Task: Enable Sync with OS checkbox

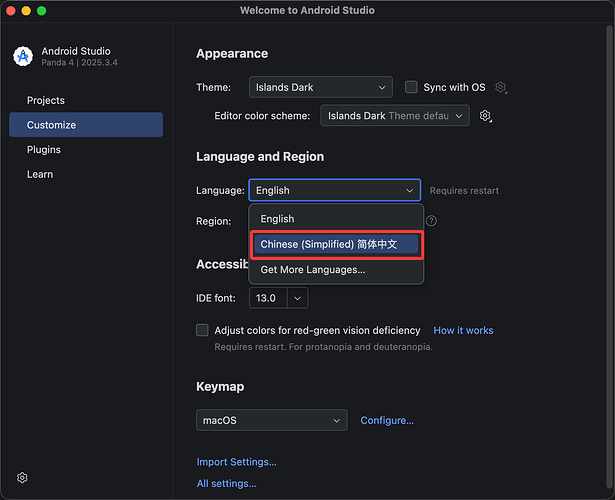Action: click(411, 87)
